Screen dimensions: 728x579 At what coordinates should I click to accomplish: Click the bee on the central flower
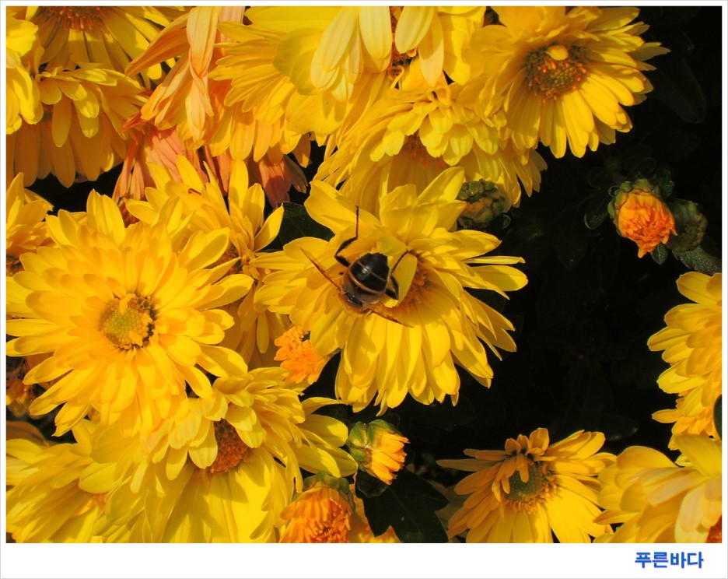pyautogui.click(x=367, y=279)
